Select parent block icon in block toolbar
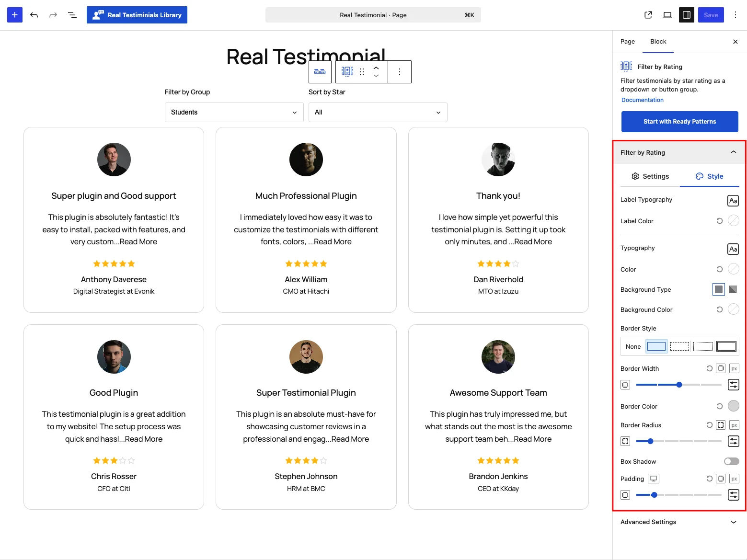 320,72
